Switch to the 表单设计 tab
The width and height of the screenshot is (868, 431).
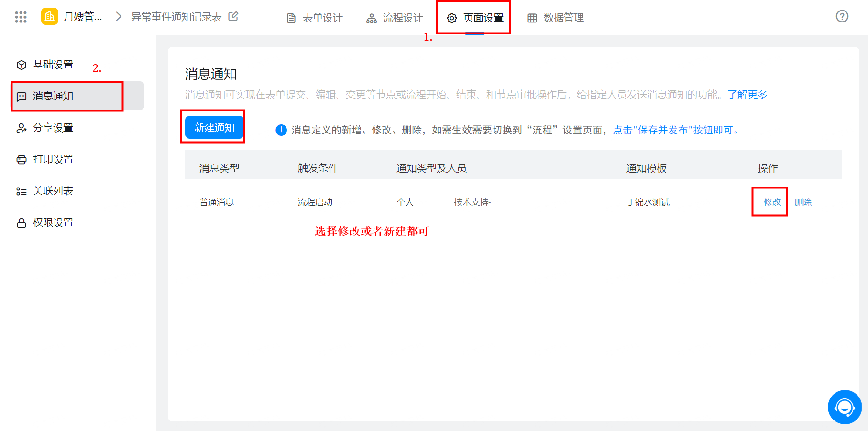coord(314,18)
